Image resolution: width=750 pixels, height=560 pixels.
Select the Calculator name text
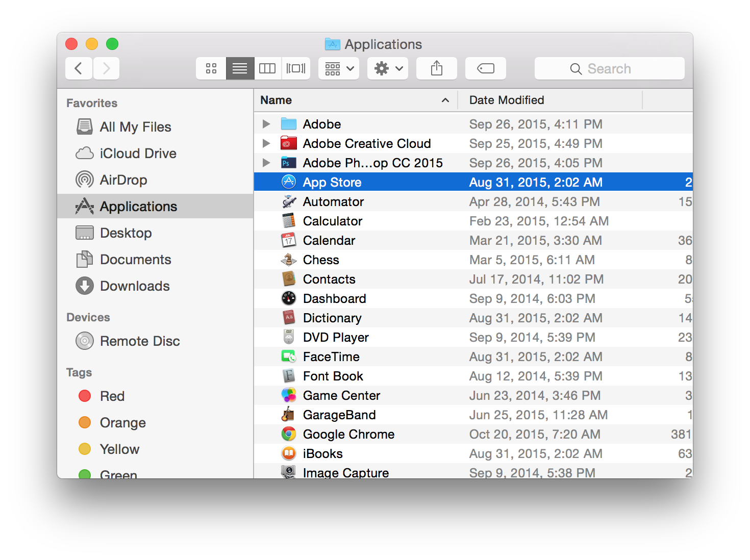333,221
